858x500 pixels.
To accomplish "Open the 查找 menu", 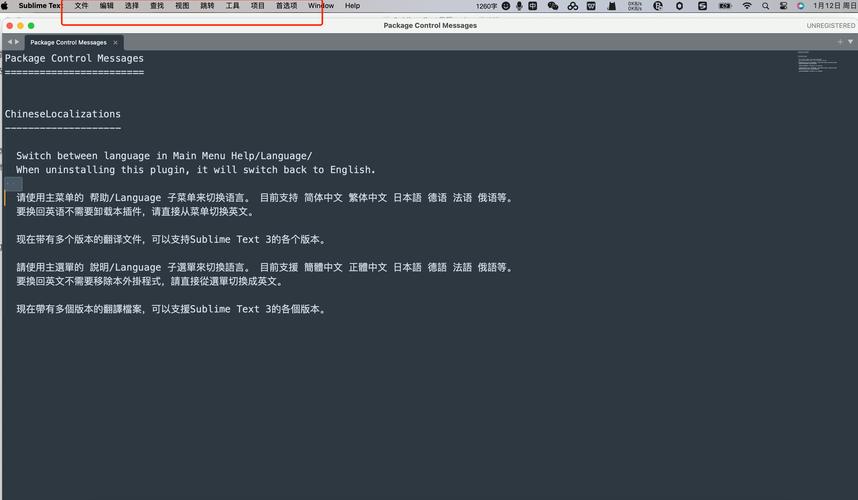I will point(157,5).
